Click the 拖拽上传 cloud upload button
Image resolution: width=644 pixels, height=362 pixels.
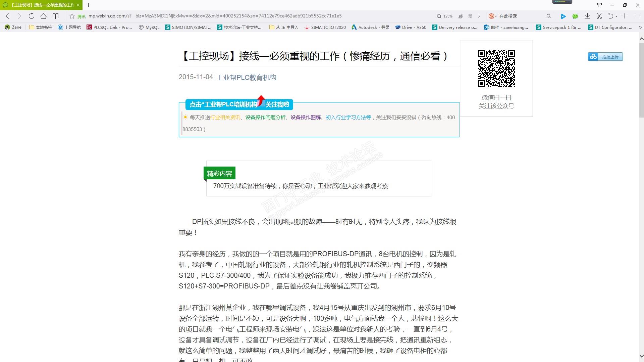point(605,57)
